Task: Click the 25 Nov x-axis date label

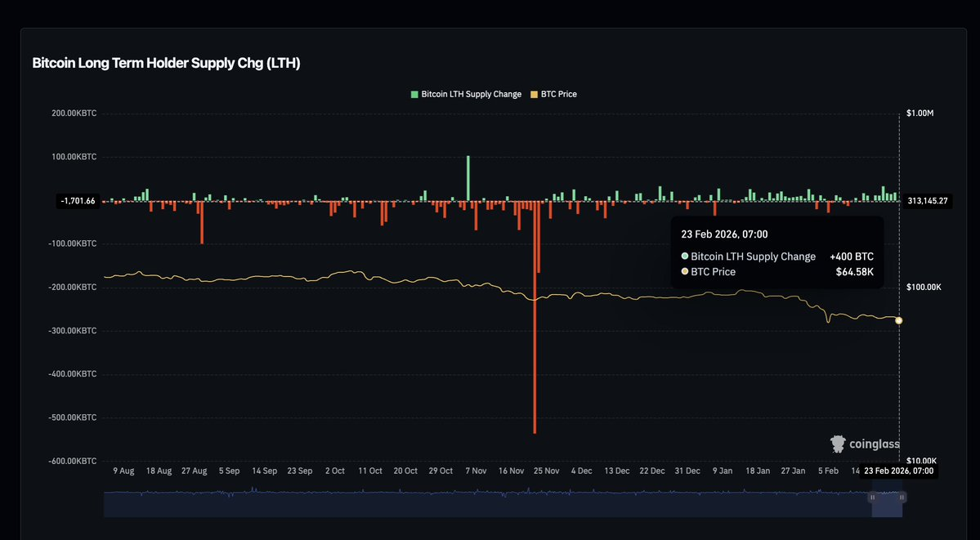Action: (546, 471)
